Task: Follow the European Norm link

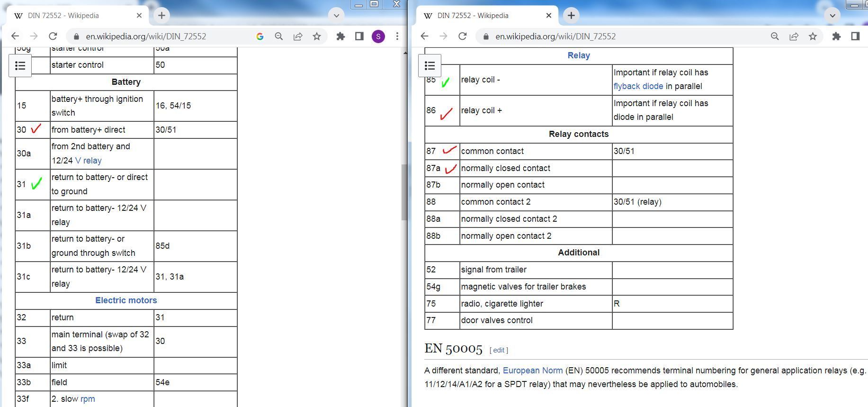Action: (532, 371)
